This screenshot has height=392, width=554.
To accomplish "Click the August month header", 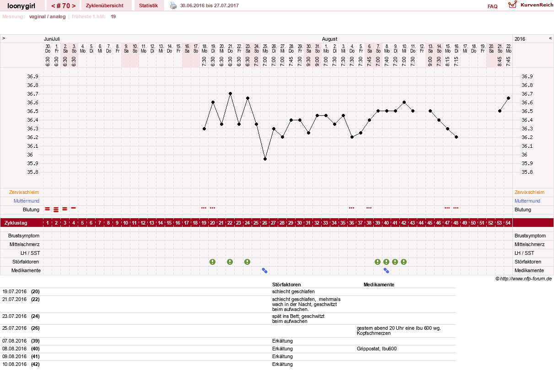I will pyautogui.click(x=329, y=39).
